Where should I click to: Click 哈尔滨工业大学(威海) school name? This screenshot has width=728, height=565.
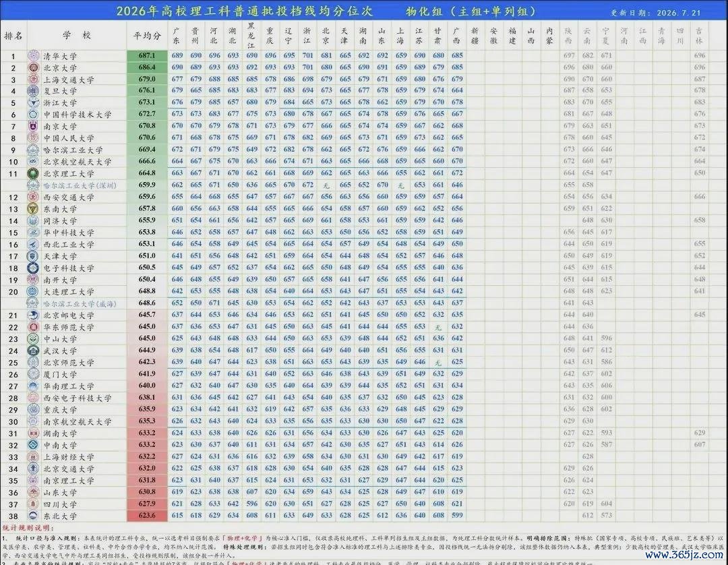(x=80, y=303)
